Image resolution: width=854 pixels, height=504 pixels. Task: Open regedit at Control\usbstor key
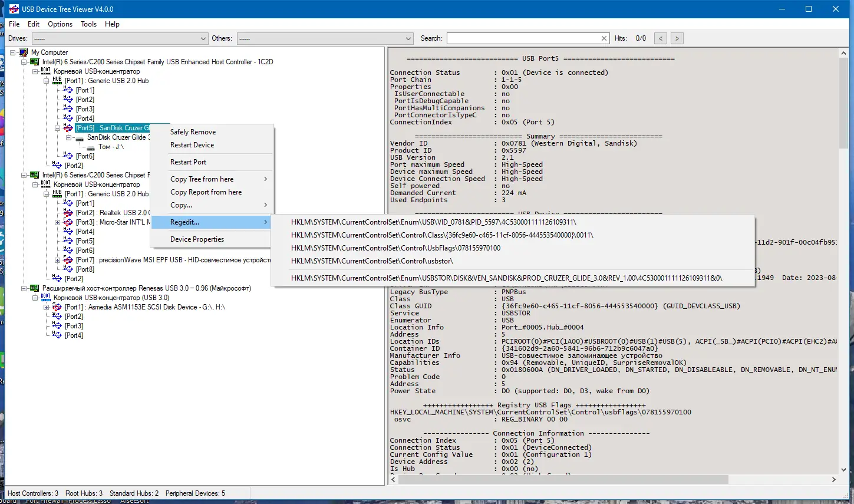(x=513, y=261)
